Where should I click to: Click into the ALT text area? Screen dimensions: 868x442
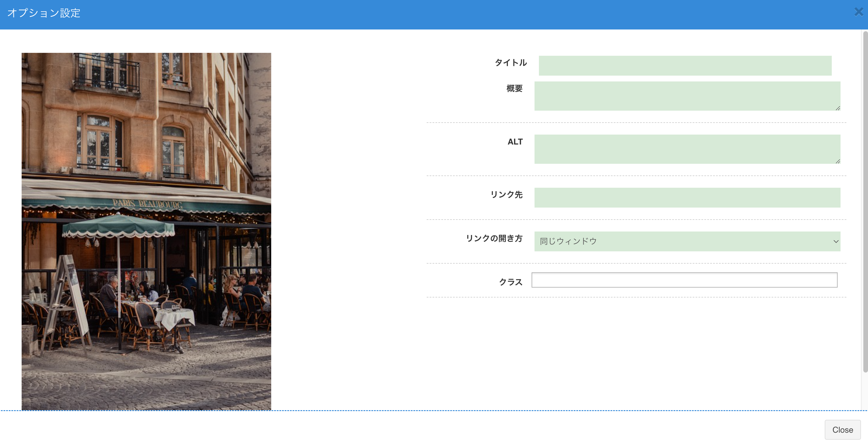[x=687, y=149]
